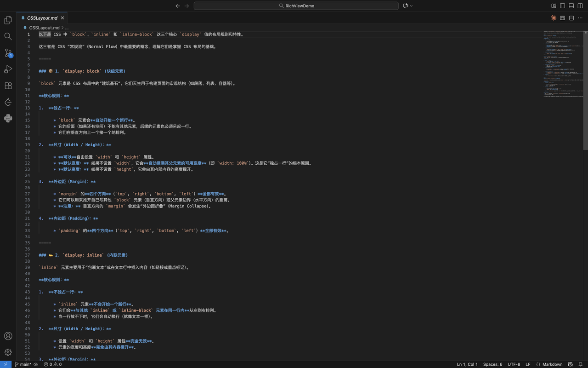Open the Search panel
Screen dimensions: 588x368
(x=8, y=35)
